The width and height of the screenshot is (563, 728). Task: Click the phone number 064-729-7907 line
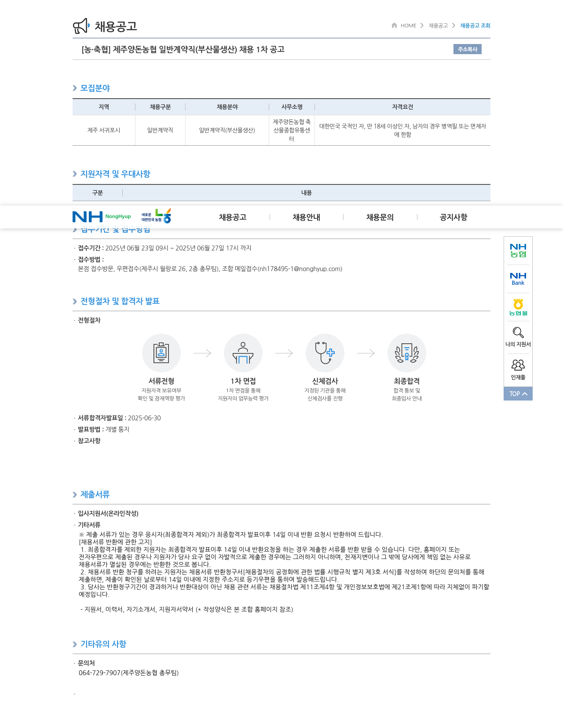[128, 673]
